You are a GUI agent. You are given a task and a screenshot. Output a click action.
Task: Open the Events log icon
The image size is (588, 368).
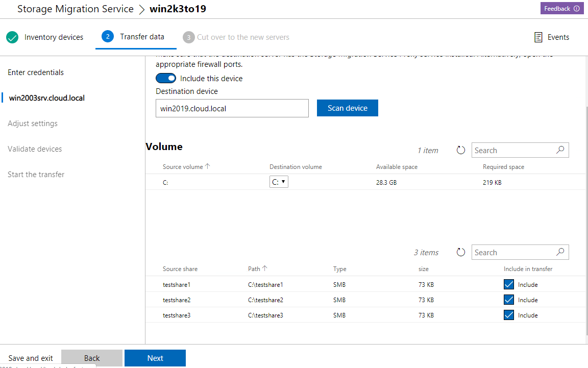click(x=538, y=37)
